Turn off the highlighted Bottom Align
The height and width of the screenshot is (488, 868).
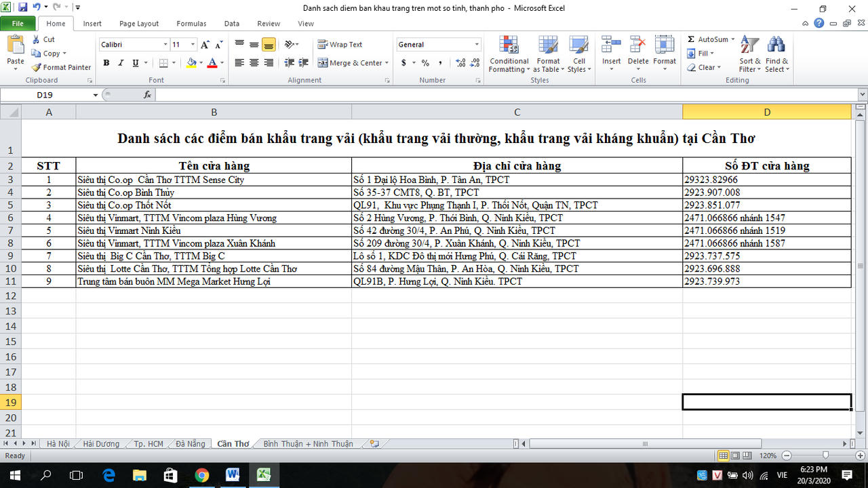[269, 45]
